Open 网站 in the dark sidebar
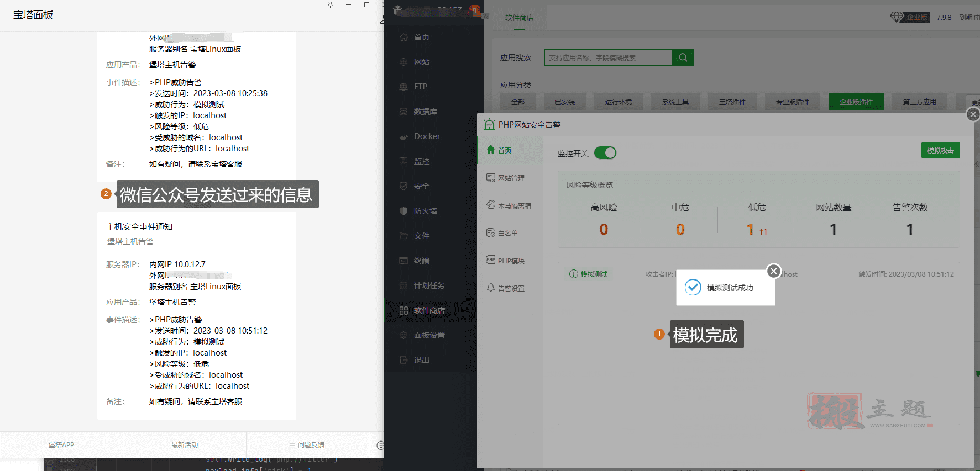980x471 pixels. click(422, 62)
